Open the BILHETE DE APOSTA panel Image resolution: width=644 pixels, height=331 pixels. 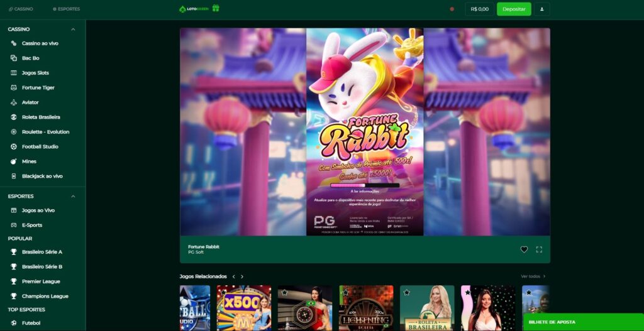(x=584, y=322)
